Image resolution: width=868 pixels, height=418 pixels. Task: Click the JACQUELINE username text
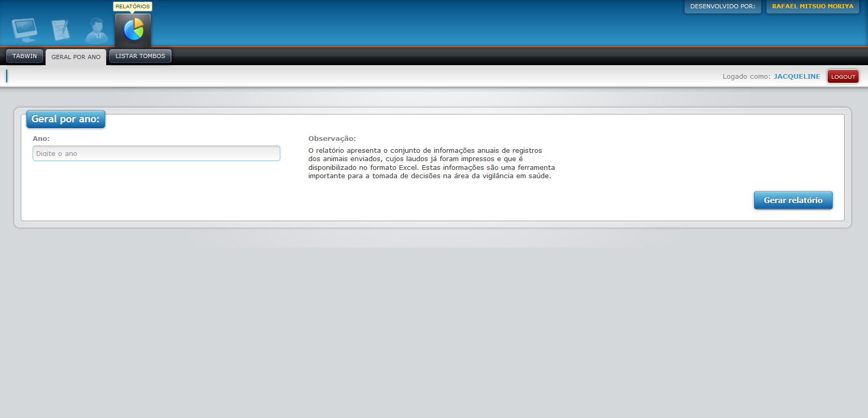(797, 77)
